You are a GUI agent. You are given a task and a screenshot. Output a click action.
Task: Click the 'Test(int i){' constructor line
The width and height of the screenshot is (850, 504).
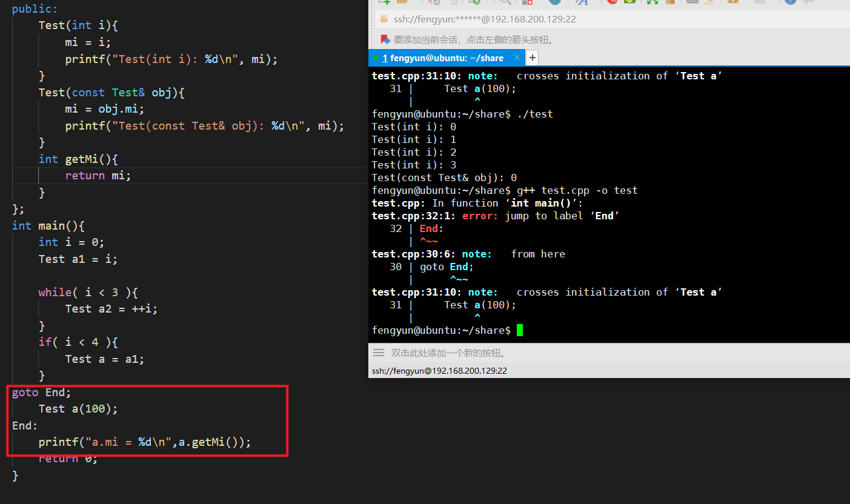pyautogui.click(x=78, y=25)
